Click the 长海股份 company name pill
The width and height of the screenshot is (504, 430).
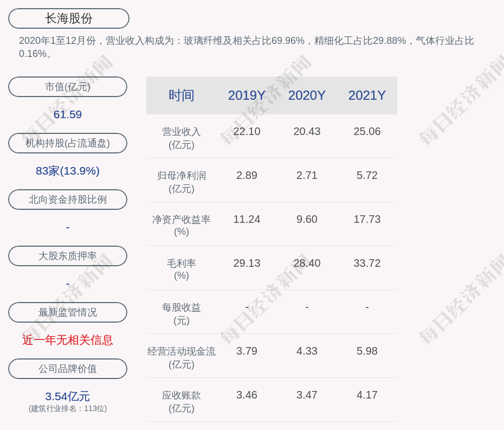tap(69, 18)
